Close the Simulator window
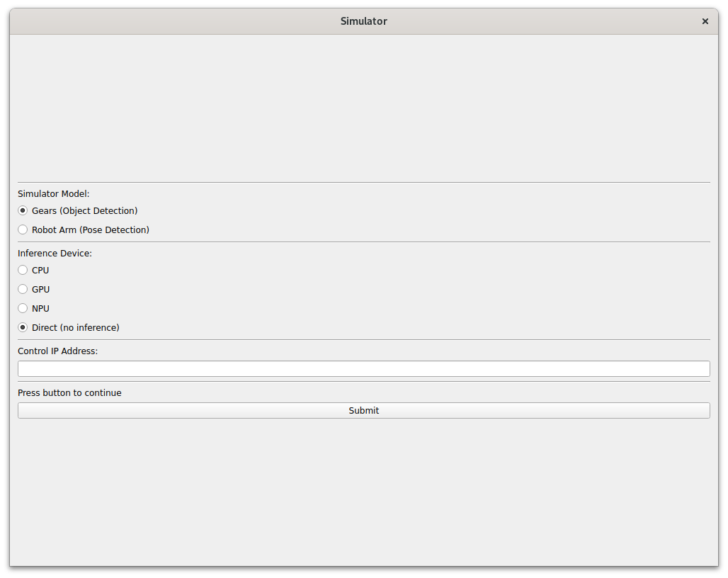Viewport: 728px width, 578px height. coord(705,21)
